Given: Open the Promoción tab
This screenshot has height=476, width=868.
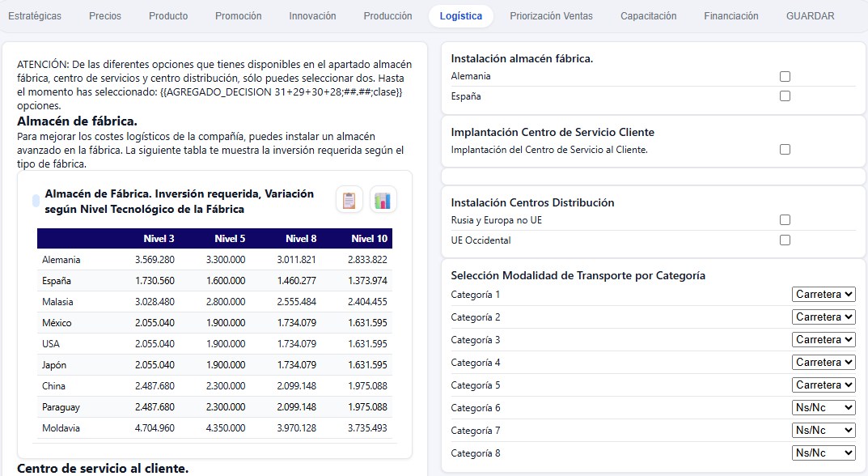Looking at the screenshot, I should click(x=239, y=16).
